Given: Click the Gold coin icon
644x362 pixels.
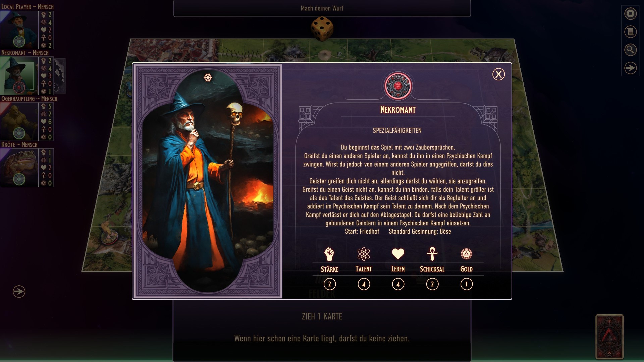Looking at the screenshot, I should [466, 254].
